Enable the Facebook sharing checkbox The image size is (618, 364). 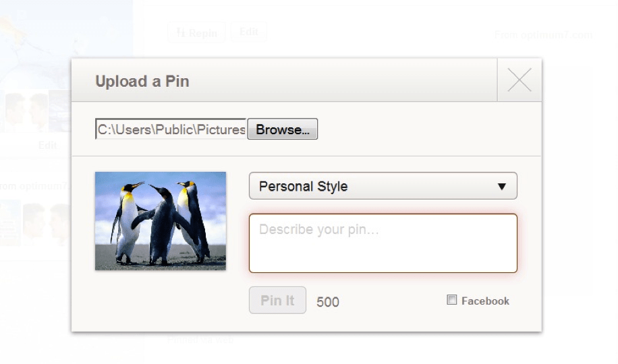[451, 300]
